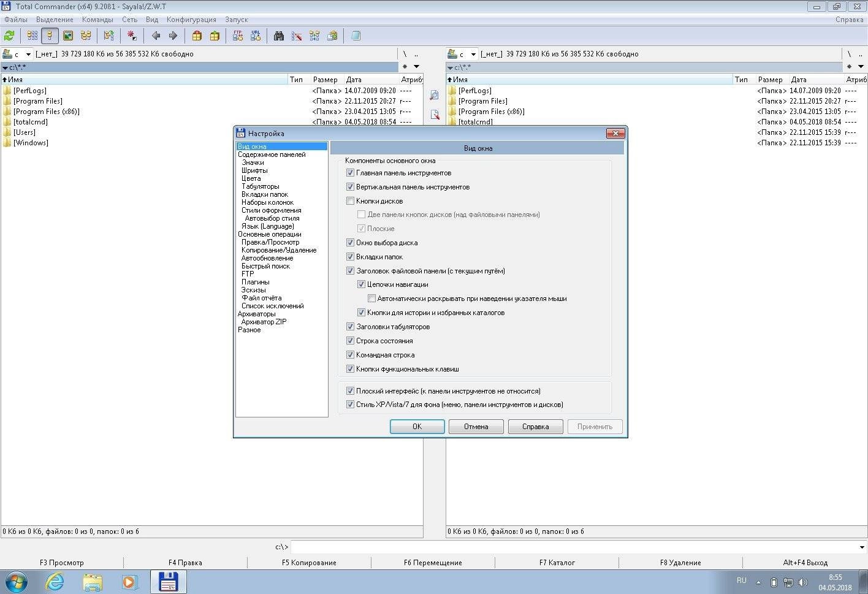
Task: Open Windows Explorer from the taskbar
Action: [93, 581]
